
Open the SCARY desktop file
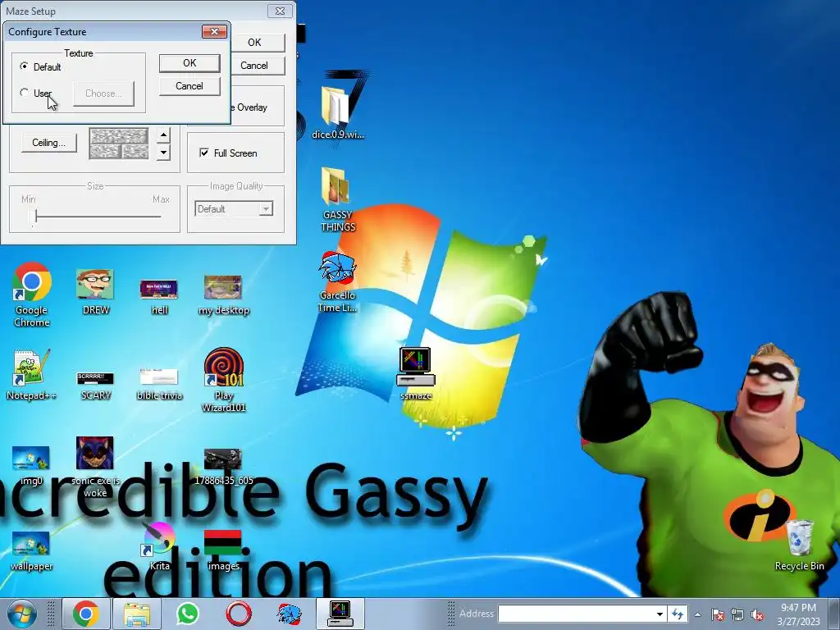coord(95,386)
